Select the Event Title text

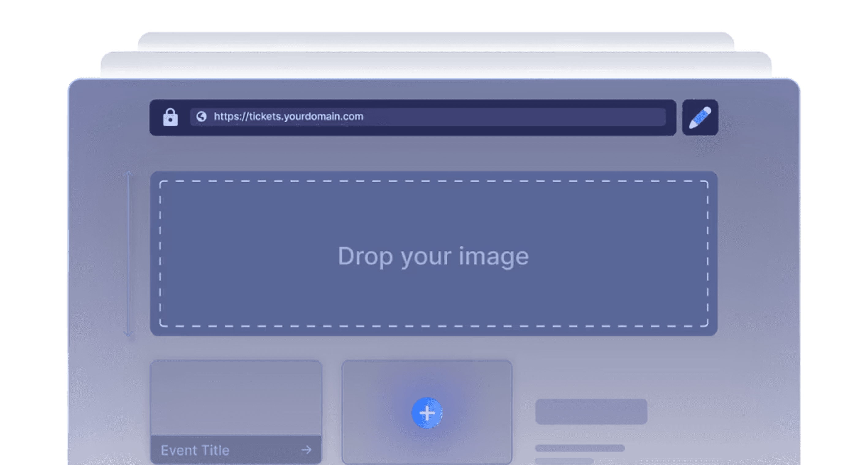(195, 450)
